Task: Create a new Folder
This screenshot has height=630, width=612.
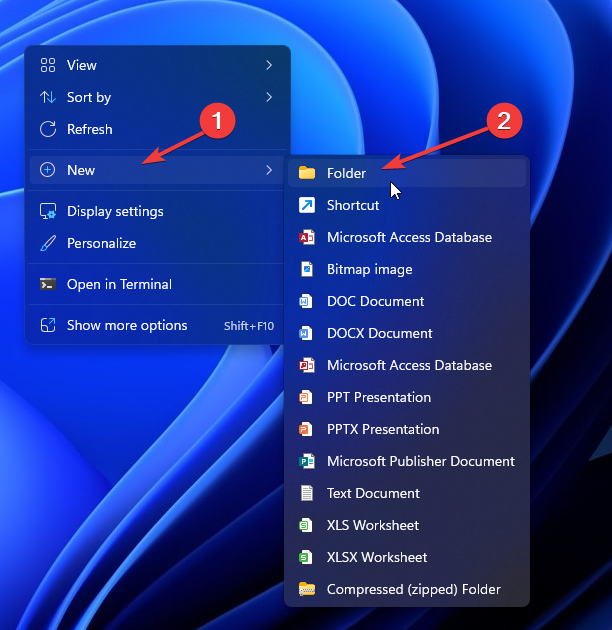Action: pos(407,173)
